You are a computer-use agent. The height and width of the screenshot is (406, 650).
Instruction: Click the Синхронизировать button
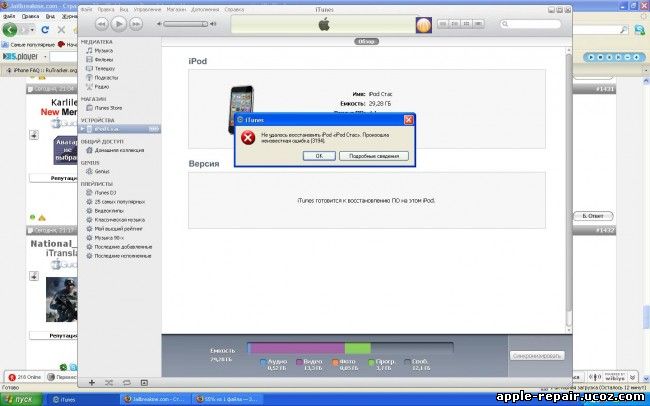[537, 356]
